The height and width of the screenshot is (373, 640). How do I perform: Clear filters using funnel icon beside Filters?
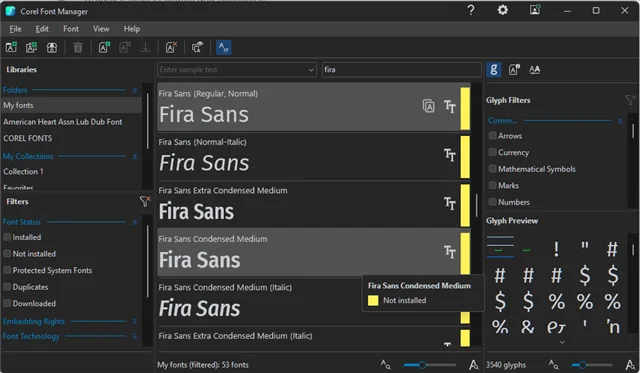(145, 201)
